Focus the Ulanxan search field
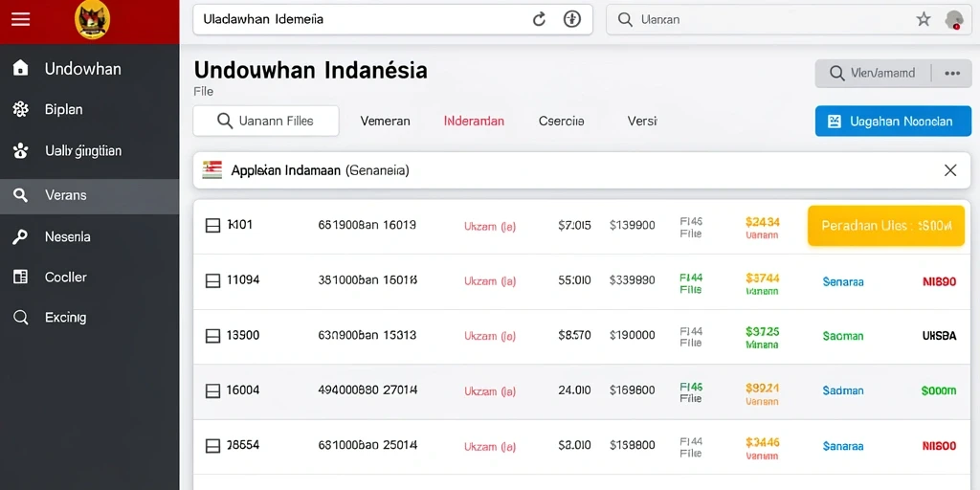This screenshot has width=980, height=490. [x=790, y=19]
